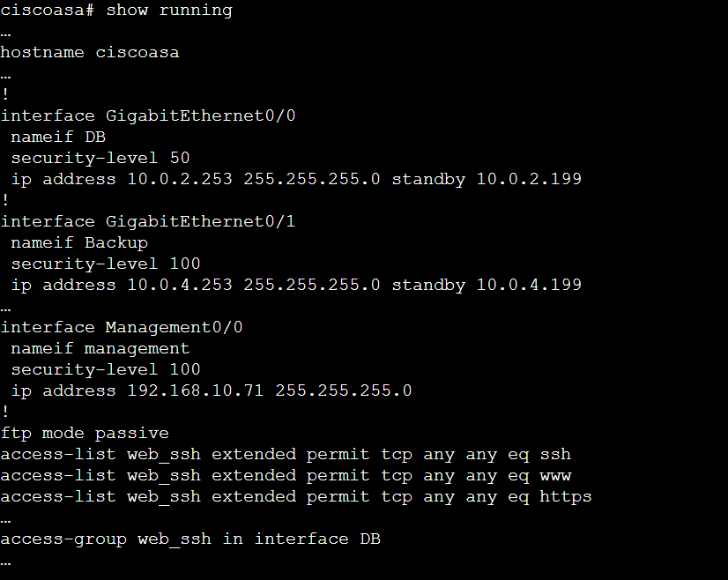Click the 'security-level 50' line

point(100,159)
